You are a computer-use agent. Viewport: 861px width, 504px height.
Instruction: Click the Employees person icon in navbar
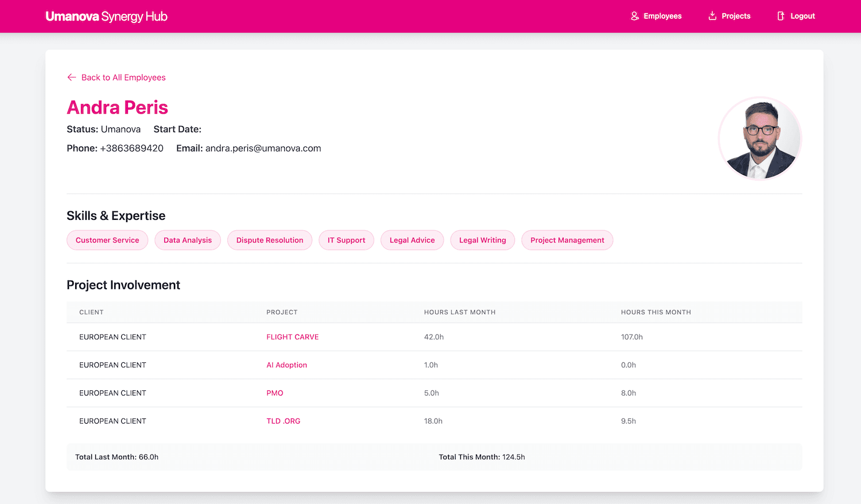tap(634, 15)
